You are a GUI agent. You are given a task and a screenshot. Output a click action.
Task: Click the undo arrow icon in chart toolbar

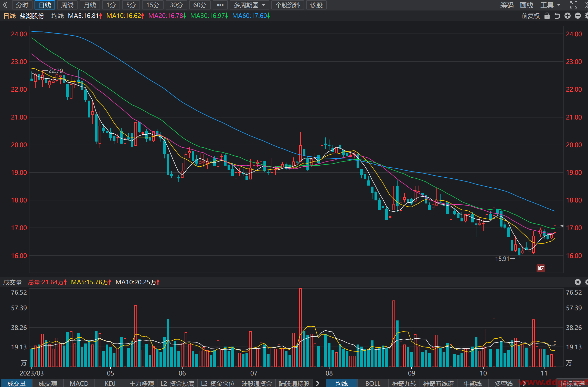[x=557, y=16]
